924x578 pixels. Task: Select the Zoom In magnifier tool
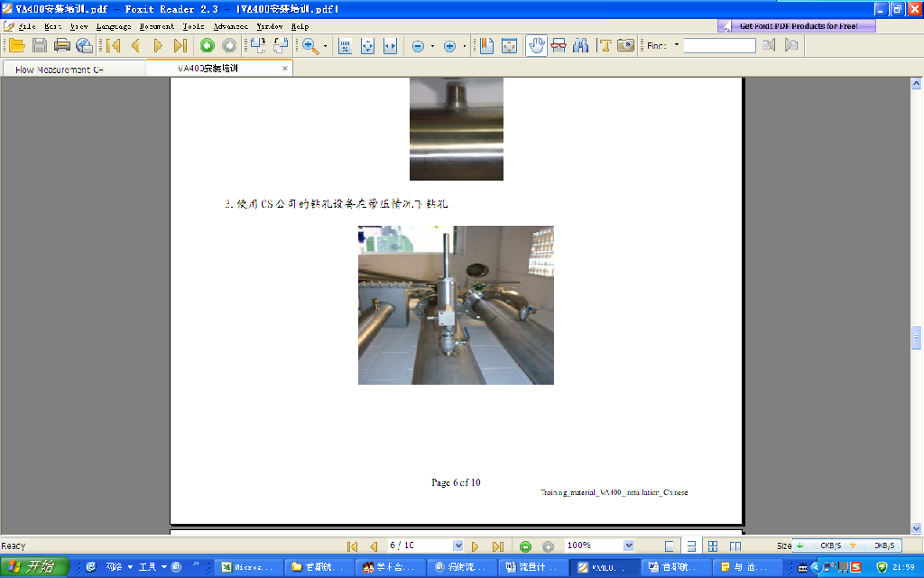310,46
